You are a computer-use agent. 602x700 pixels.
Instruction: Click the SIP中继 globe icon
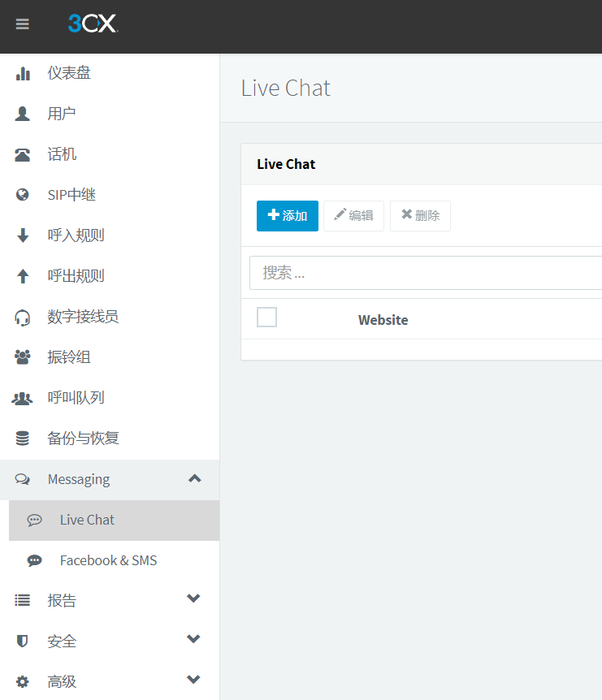[22, 195]
